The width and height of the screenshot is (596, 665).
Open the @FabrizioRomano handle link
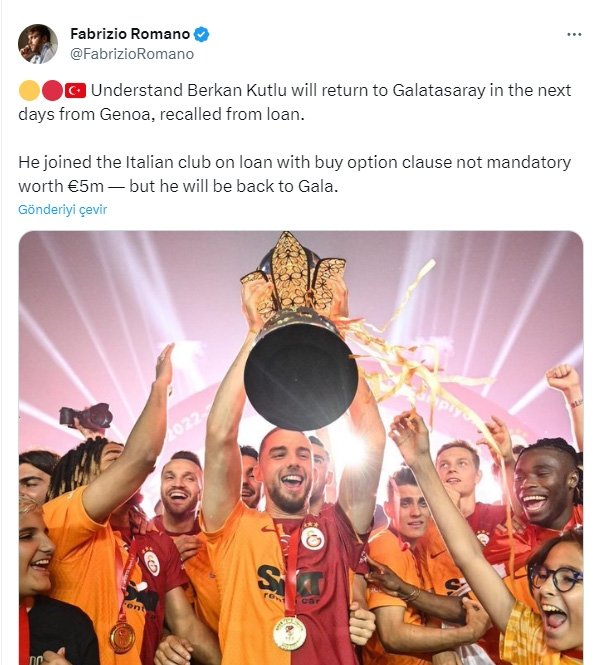click(132, 54)
